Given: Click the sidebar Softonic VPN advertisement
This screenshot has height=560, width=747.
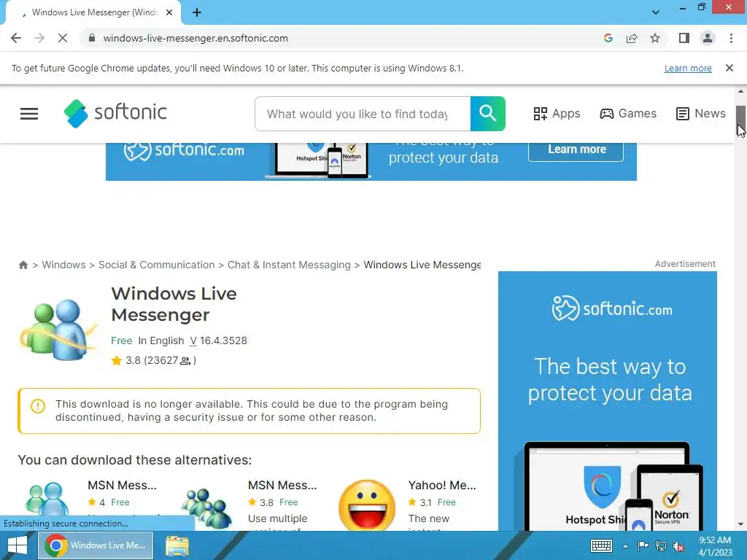Looking at the screenshot, I should pyautogui.click(x=608, y=401).
